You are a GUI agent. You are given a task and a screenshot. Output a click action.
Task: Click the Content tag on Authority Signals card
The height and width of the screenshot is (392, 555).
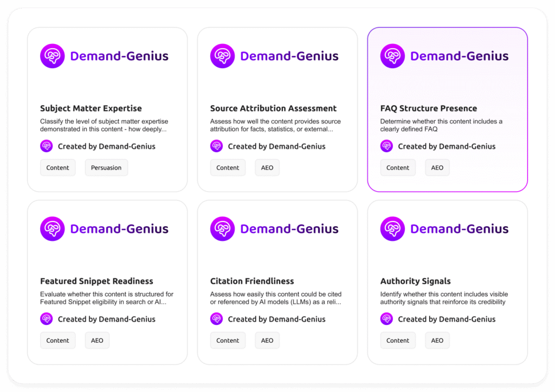[398, 341]
